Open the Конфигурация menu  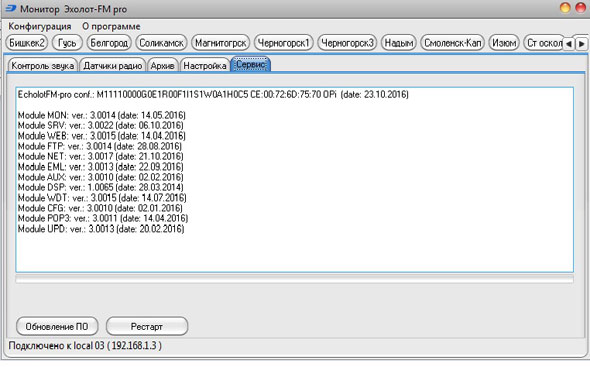pos(40,26)
